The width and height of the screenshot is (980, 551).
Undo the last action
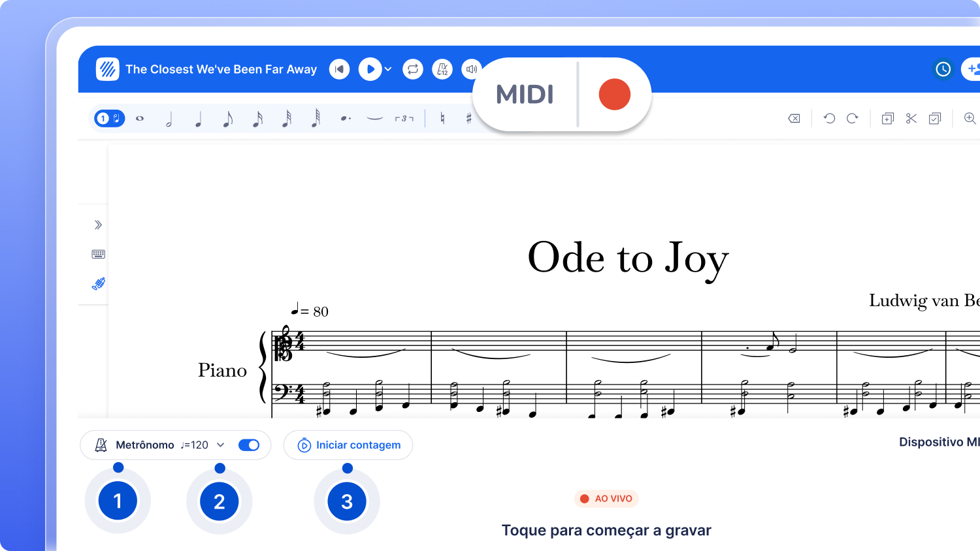point(829,118)
